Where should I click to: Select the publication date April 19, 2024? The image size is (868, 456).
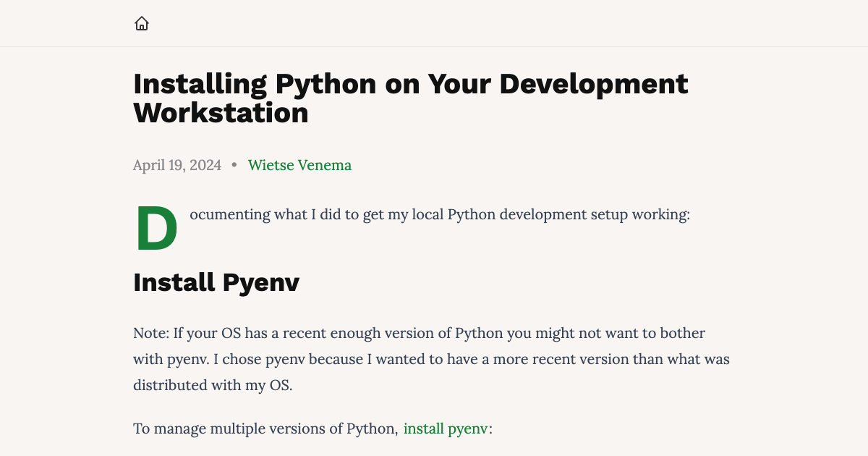tap(176, 165)
